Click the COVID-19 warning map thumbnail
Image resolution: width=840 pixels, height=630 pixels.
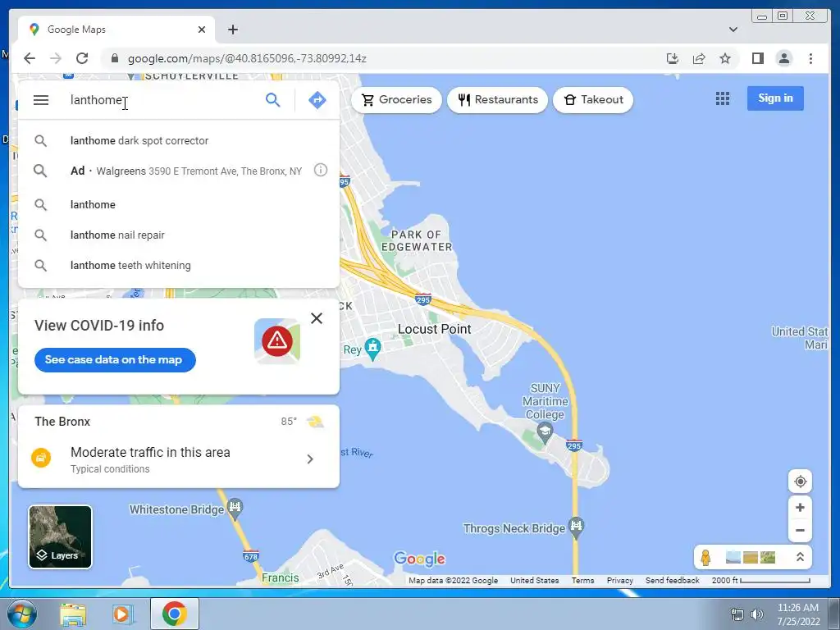click(x=277, y=341)
